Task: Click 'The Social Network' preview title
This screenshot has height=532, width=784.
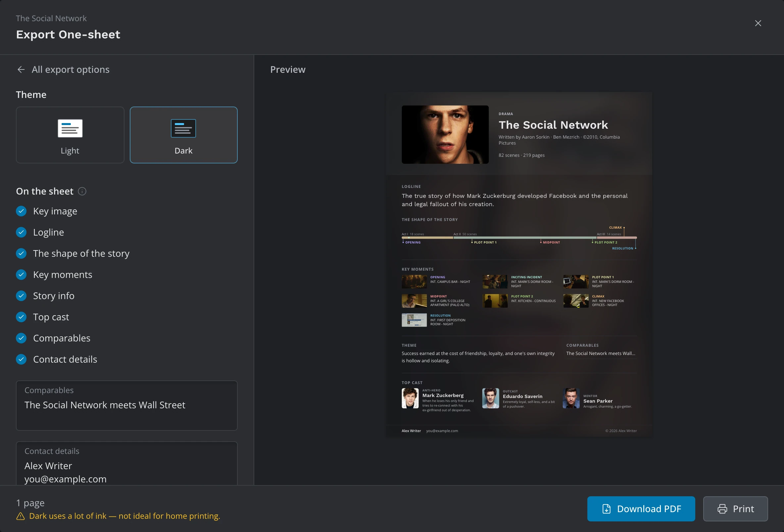Action: click(553, 125)
